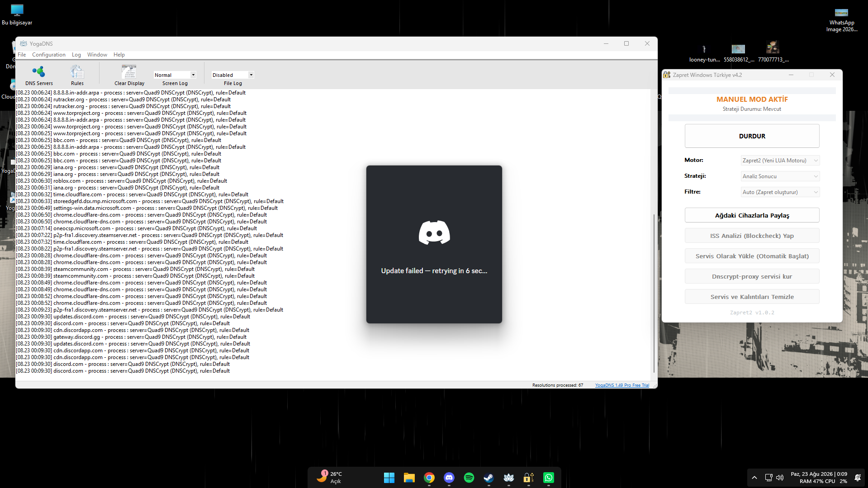The height and width of the screenshot is (488, 868).
Task: Launch Google Chrome from the taskbar
Action: point(429,478)
